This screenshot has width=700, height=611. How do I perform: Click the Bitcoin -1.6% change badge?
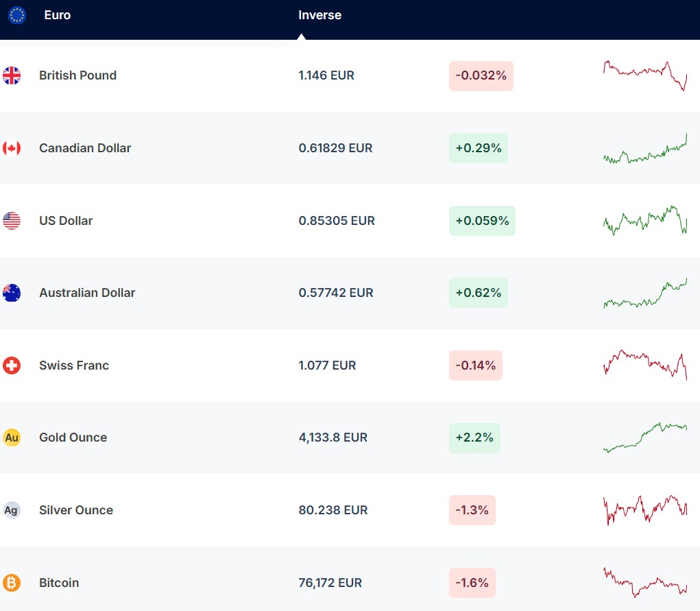point(472,583)
